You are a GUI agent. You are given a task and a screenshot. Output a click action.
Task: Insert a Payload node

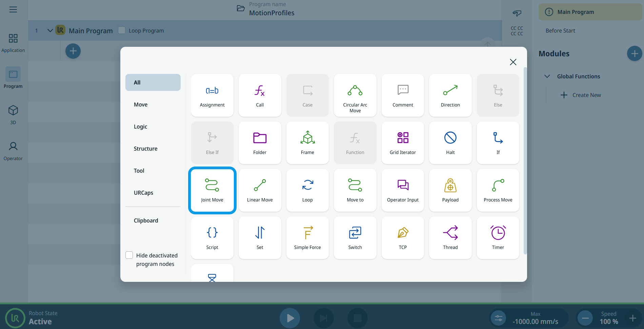[x=450, y=190]
